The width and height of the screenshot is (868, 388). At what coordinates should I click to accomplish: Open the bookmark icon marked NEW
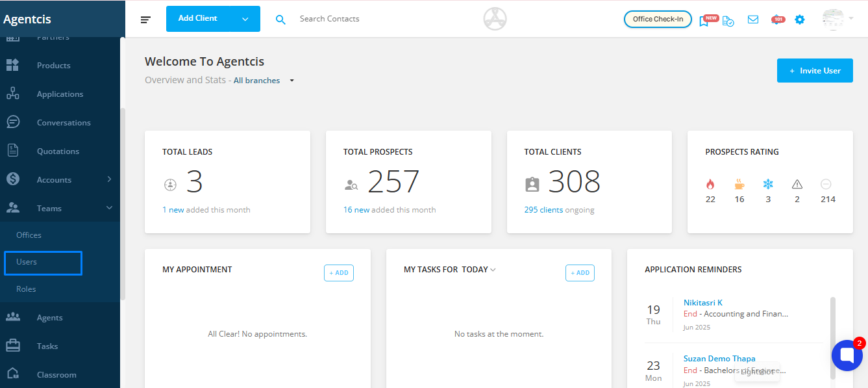(704, 20)
